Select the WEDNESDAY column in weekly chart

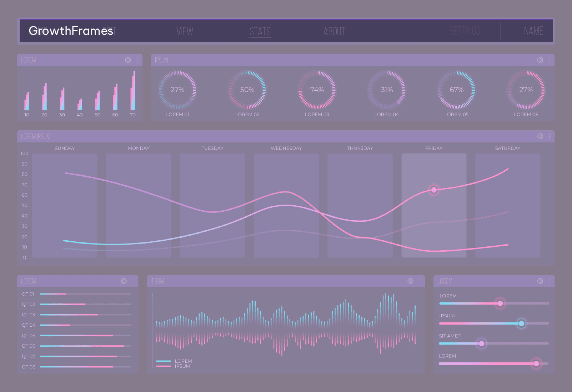tap(286, 206)
